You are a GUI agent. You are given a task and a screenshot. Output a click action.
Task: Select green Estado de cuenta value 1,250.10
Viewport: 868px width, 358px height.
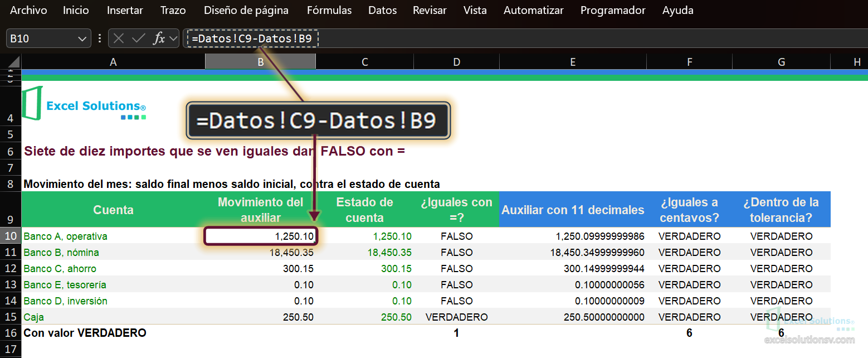coord(365,236)
